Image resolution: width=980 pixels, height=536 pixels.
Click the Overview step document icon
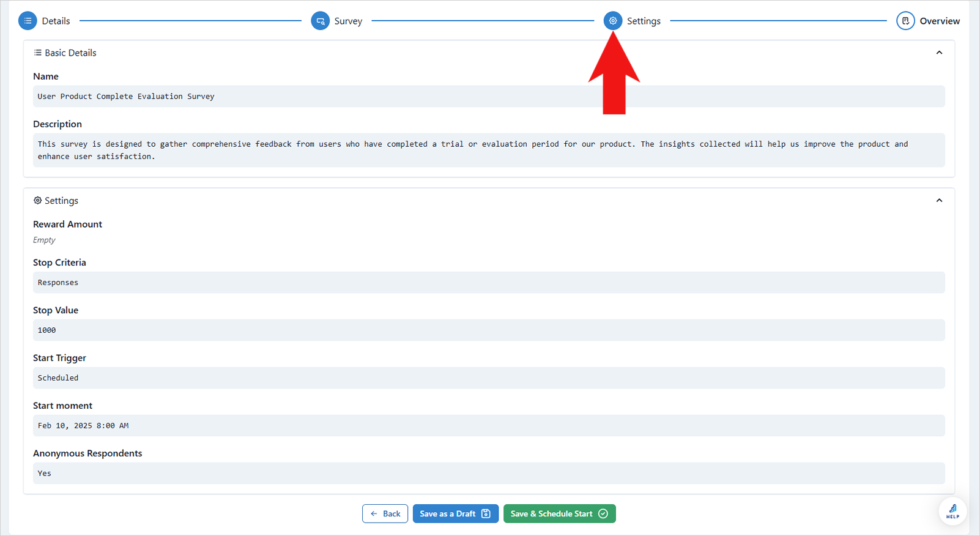click(x=905, y=21)
